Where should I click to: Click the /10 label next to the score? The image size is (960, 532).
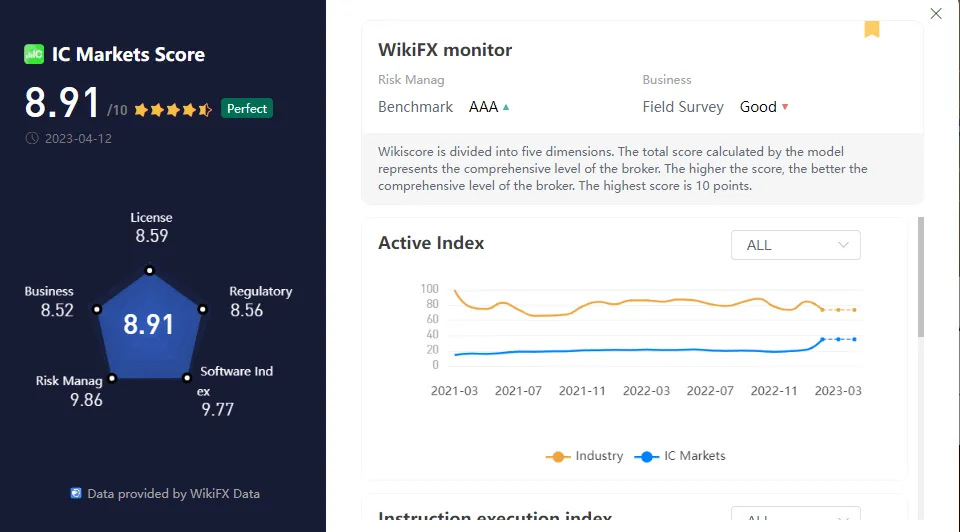[117, 110]
